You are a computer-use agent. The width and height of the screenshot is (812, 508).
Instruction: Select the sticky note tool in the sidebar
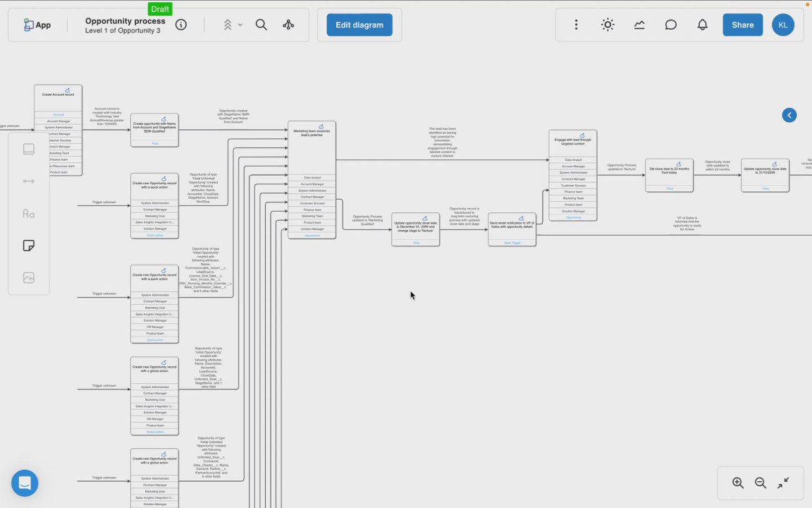[28, 246]
